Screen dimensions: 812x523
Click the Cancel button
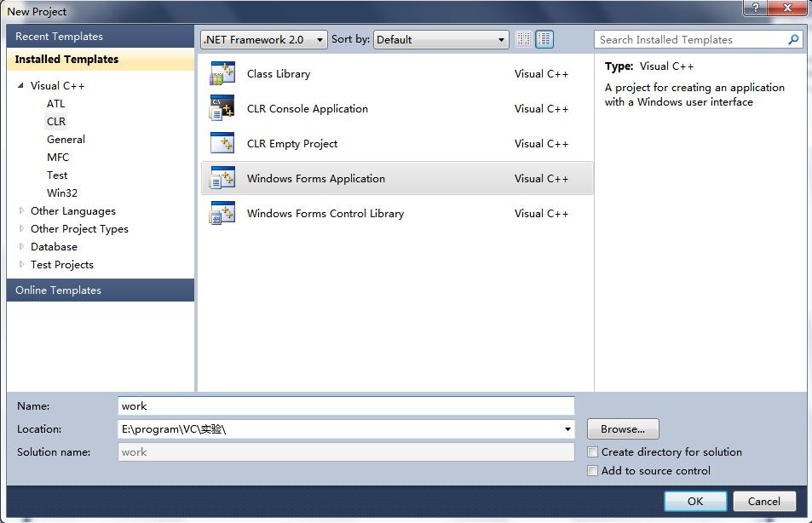(x=763, y=501)
